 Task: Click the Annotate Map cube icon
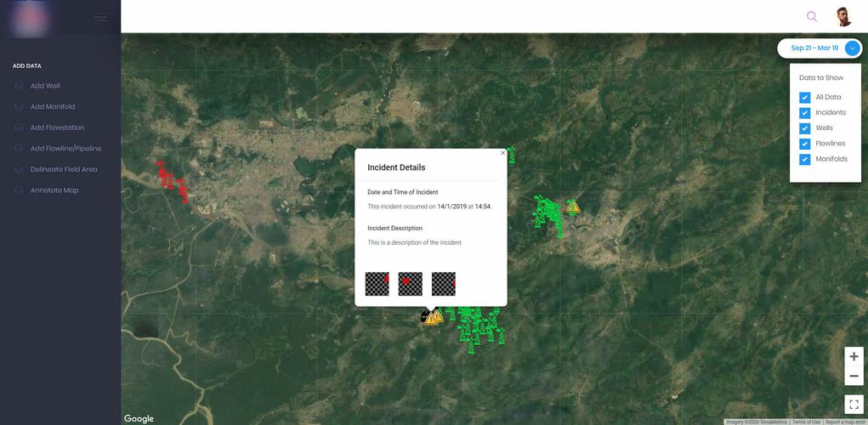[18, 190]
